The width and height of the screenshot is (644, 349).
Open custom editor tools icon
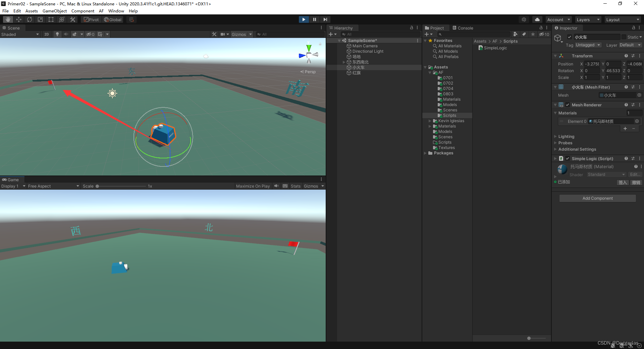tap(72, 19)
